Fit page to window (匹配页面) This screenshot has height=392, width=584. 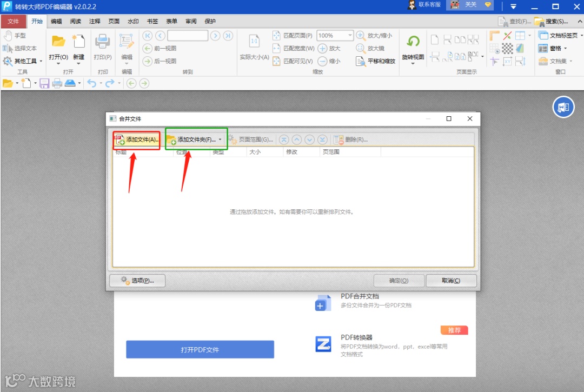[x=293, y=36]
